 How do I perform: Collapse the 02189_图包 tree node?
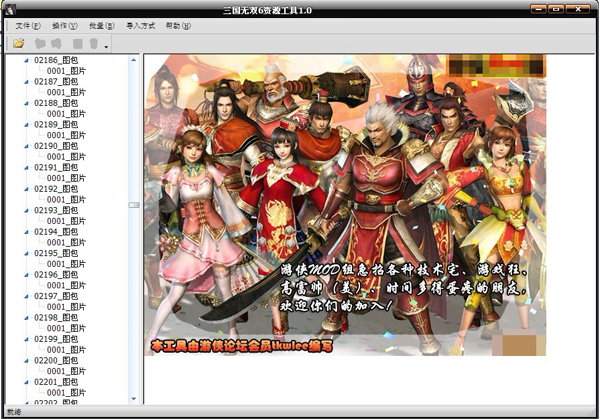tap(26, 125)
